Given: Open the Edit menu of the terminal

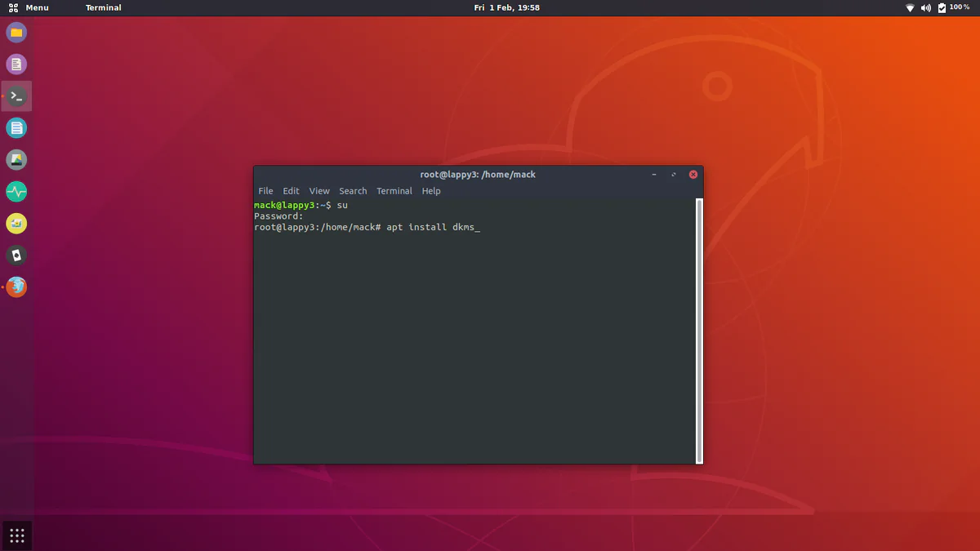Looking at the screenshot, I should [291, 190].
